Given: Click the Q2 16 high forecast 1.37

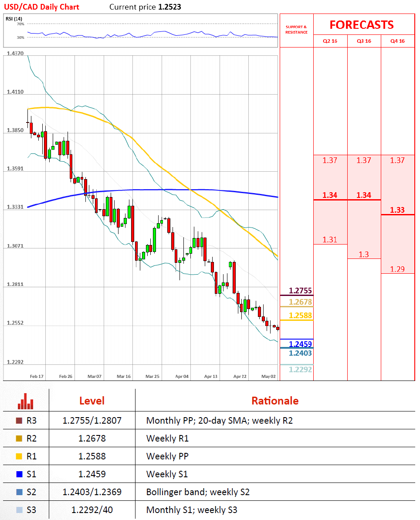Looking at the screenshot, I should [330, 160].
